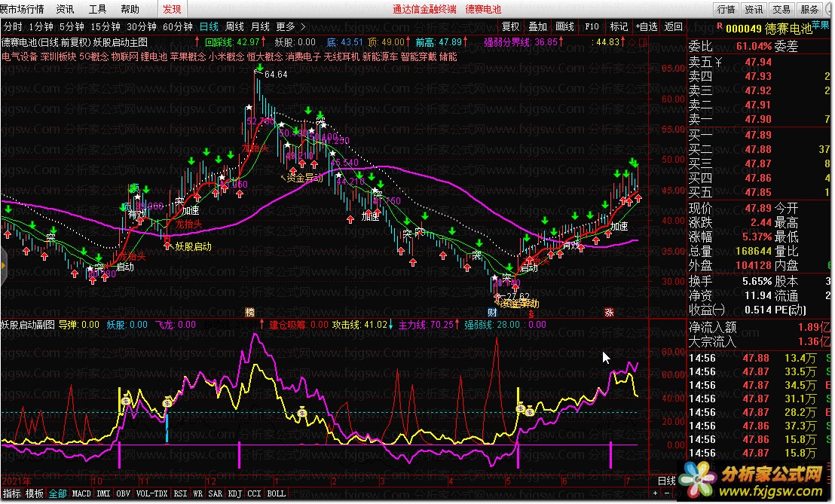Open the 更多 periods dropdown
This screenshot has width=835, height=504.
point(286,26)
